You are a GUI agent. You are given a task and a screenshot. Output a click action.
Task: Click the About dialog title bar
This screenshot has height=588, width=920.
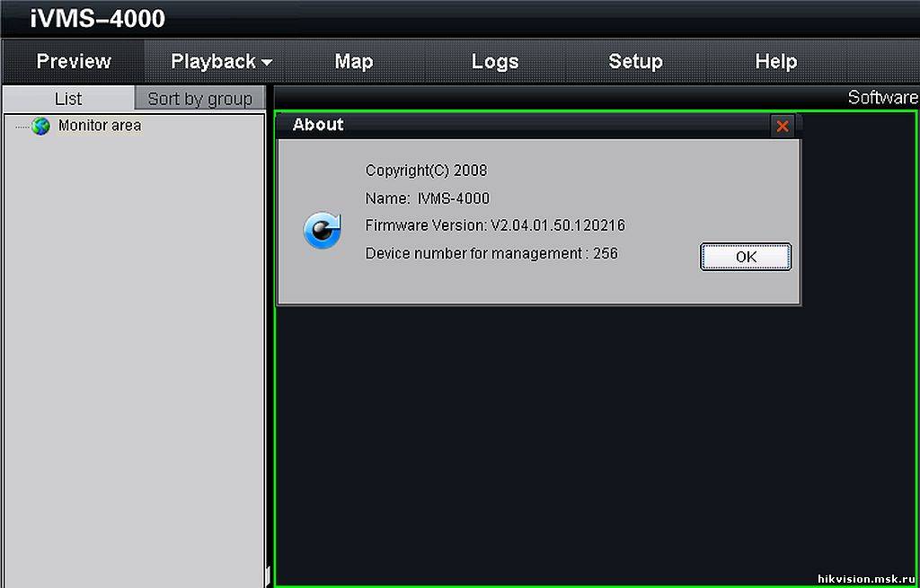point(538,126)
